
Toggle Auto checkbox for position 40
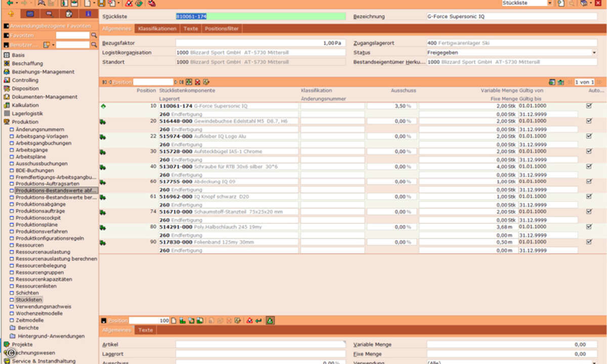click(x=589, y=166)
